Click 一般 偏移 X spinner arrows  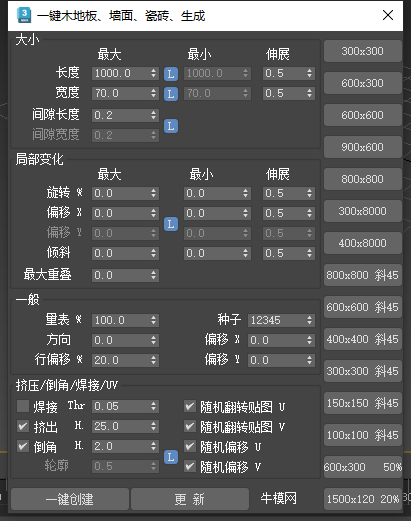(310, 340)
